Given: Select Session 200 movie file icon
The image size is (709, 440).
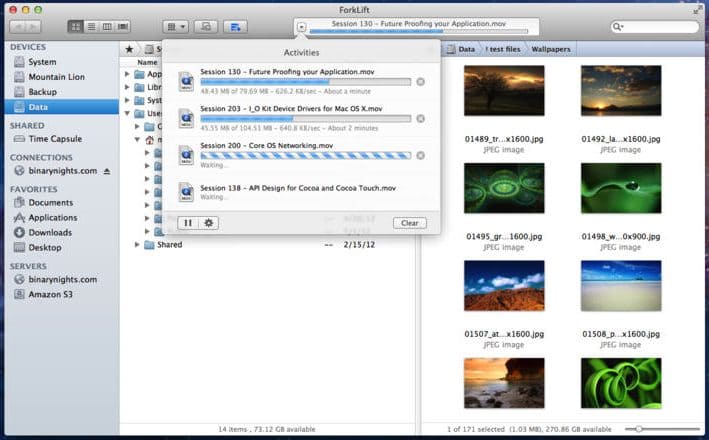Looking at the screenshot, I should (x=186, y=155).
